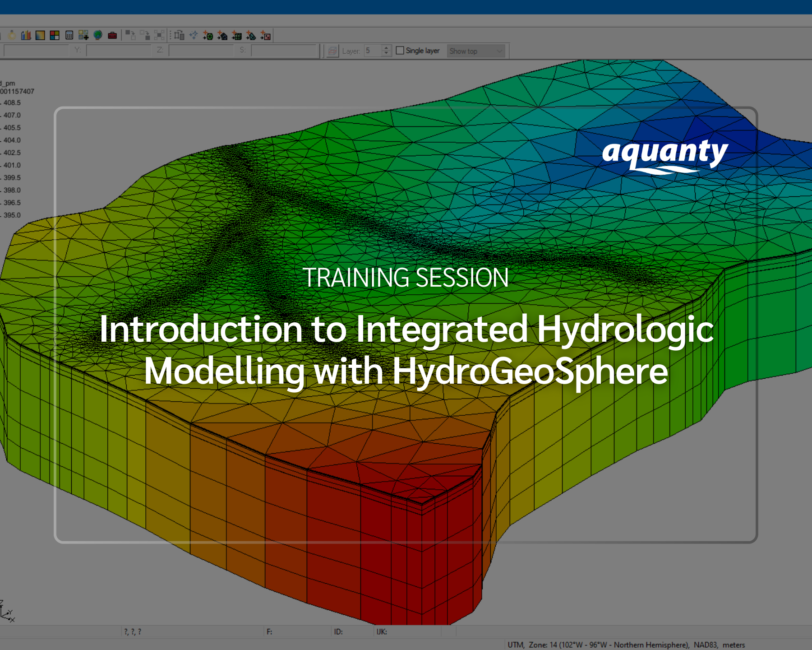The height and width of the screenshot is (650, 812).
Task: Click the globe toolbar icon
Action: [98, 35]
